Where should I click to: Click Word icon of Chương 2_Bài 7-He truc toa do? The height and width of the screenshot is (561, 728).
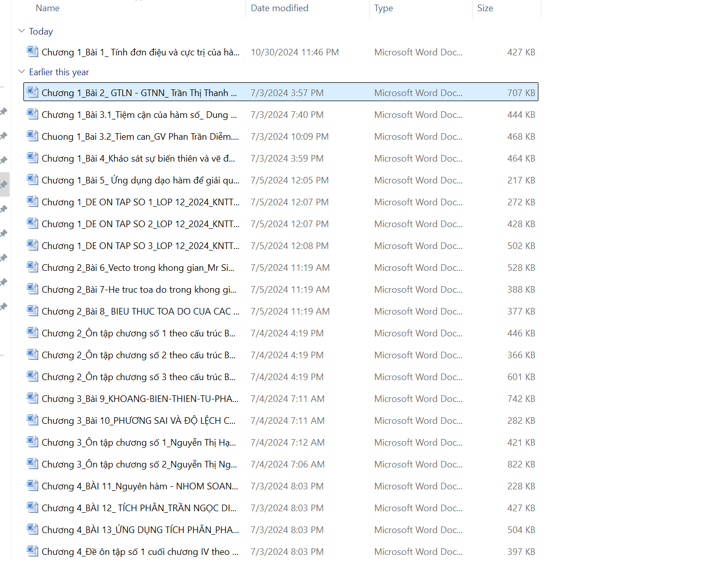[33, 289]
